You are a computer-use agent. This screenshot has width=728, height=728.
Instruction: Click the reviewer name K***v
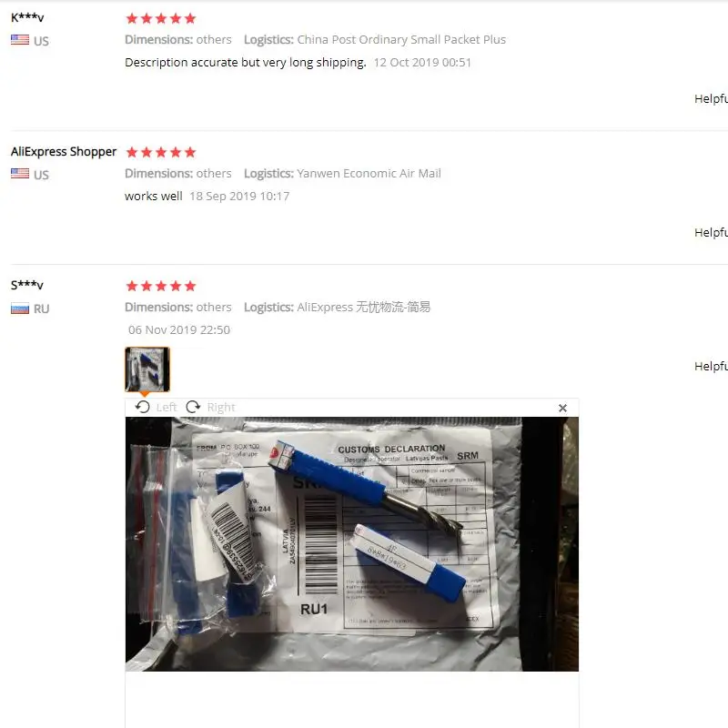[x=27, y=17]
